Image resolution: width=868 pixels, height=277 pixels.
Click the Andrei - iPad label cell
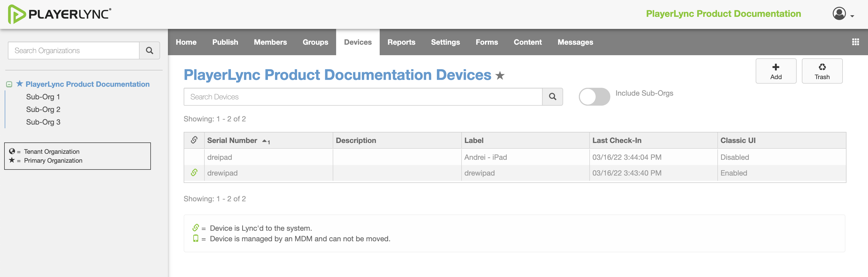coord(525,157)
